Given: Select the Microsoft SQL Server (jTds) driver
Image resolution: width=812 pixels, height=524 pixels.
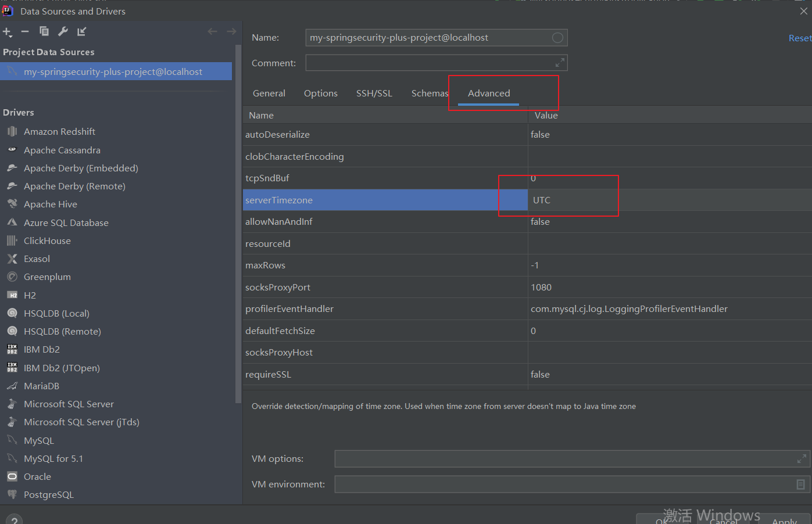Looking at the screenshot, I should tap(81, 422).
